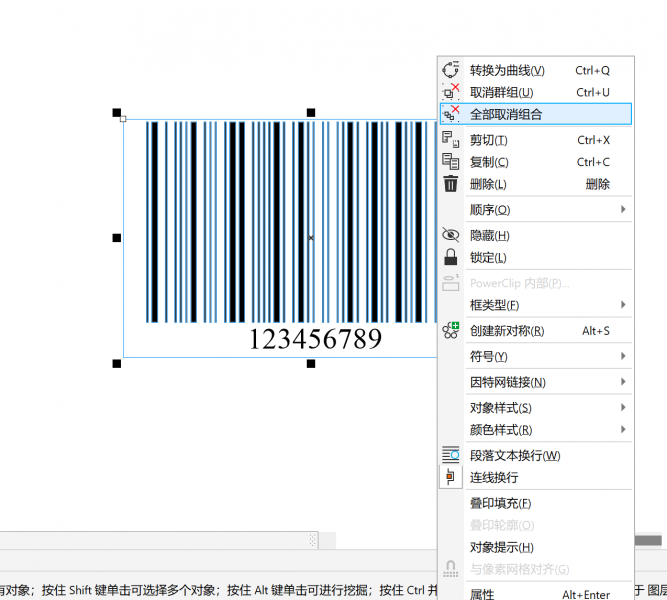Expand the 框类型 submenu

point(536,305)
